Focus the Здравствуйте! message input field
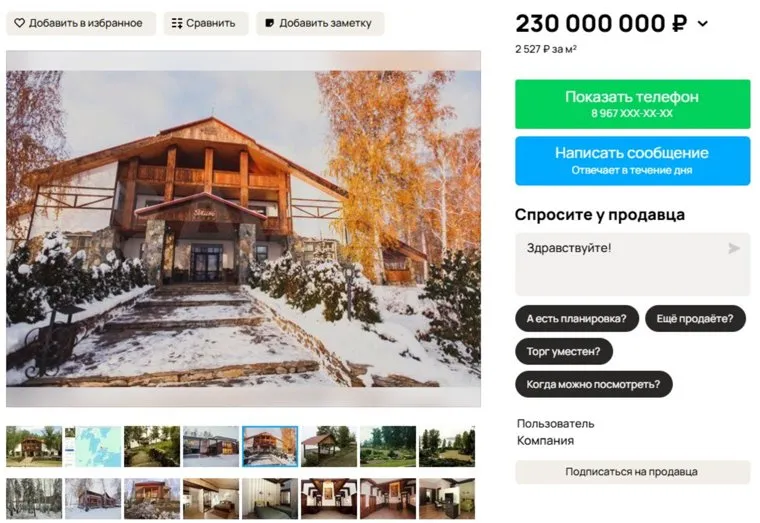The image size is (760, 523). point(632,264)
